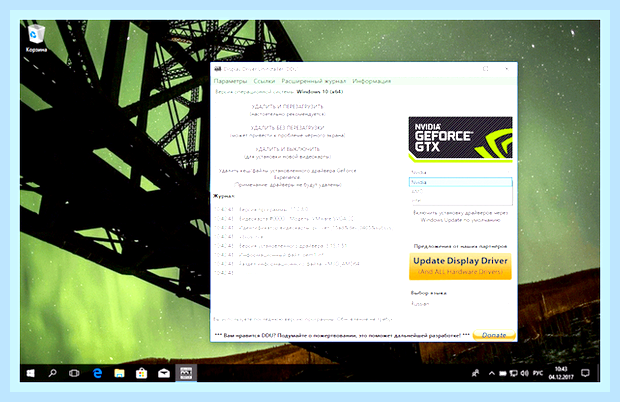Select the partner offers label above banner

[x=460, y=246]
